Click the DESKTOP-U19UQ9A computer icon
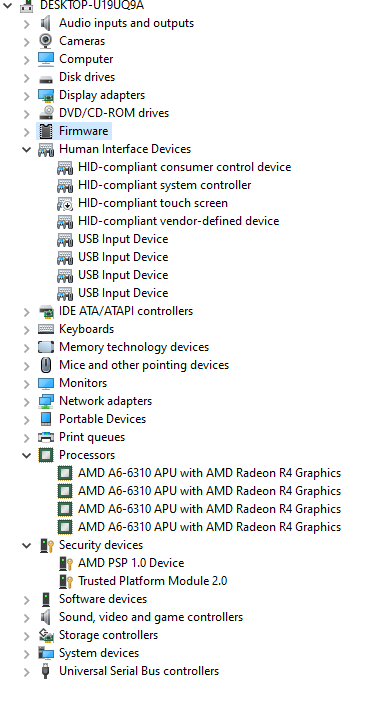This screenshot has width=365, height=709. (27, 5)
